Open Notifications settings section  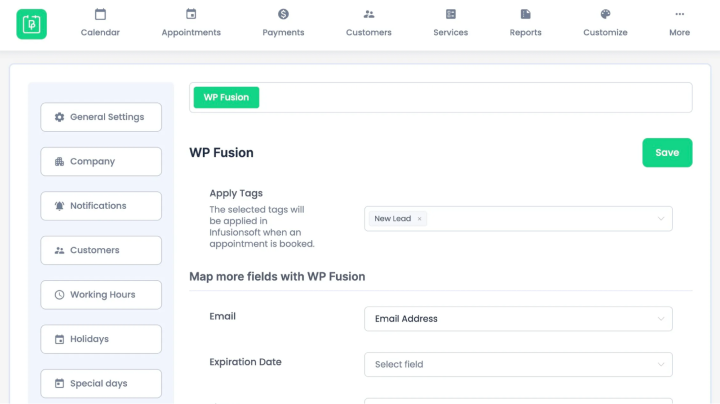(101, 206)
